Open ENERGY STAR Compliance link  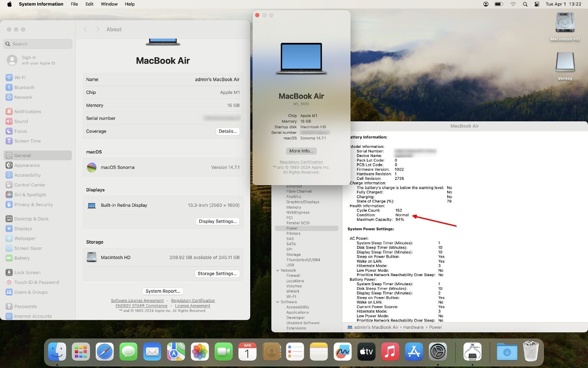141,306
